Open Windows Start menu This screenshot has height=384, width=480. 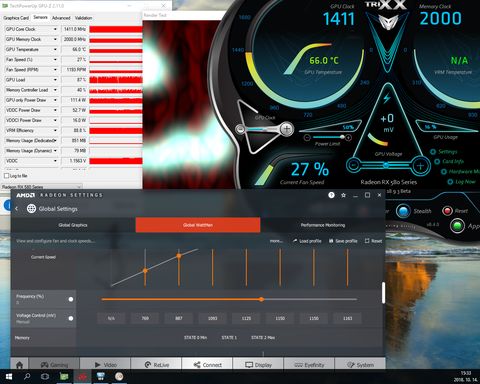tap(9, 377)
